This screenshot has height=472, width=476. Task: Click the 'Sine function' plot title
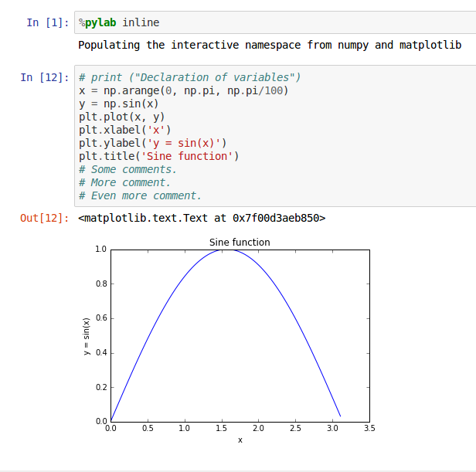coord(240,243)
